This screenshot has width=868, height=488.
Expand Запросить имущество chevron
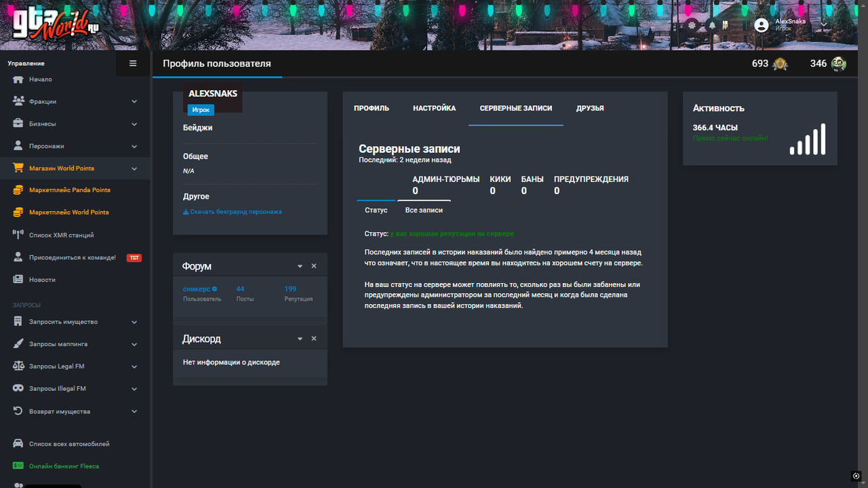[x=134, y=322]
